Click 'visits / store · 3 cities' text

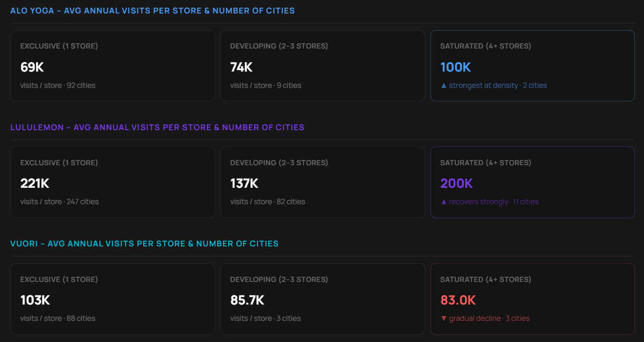[x=265, y=318]
